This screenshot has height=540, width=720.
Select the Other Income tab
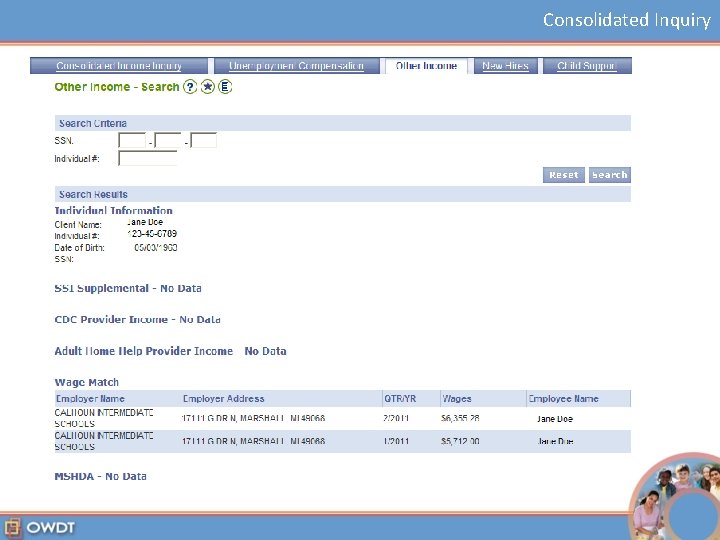click(427, 66)
